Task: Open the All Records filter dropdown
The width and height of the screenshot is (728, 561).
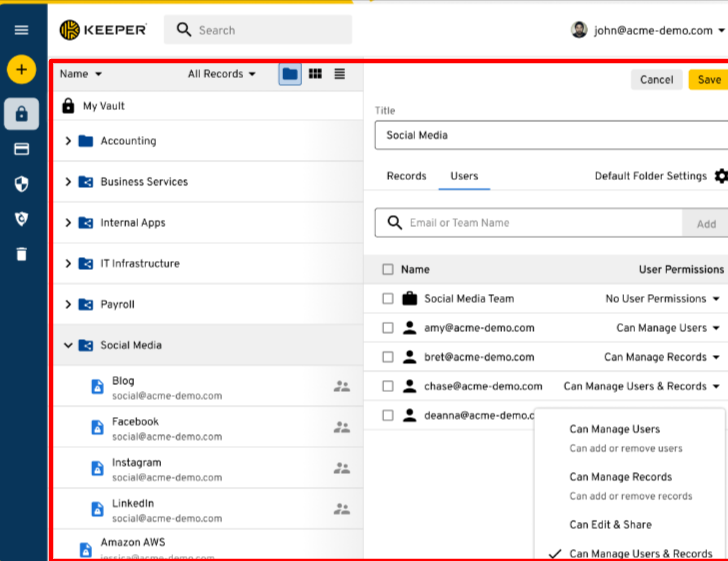Action: tap(222, 74)
